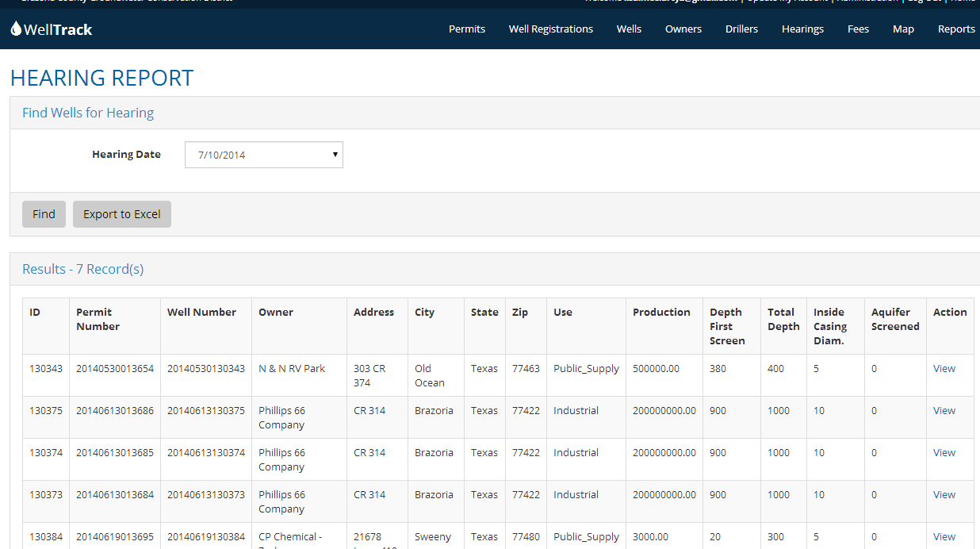Export the results to Excel

(x=122, y=214)
